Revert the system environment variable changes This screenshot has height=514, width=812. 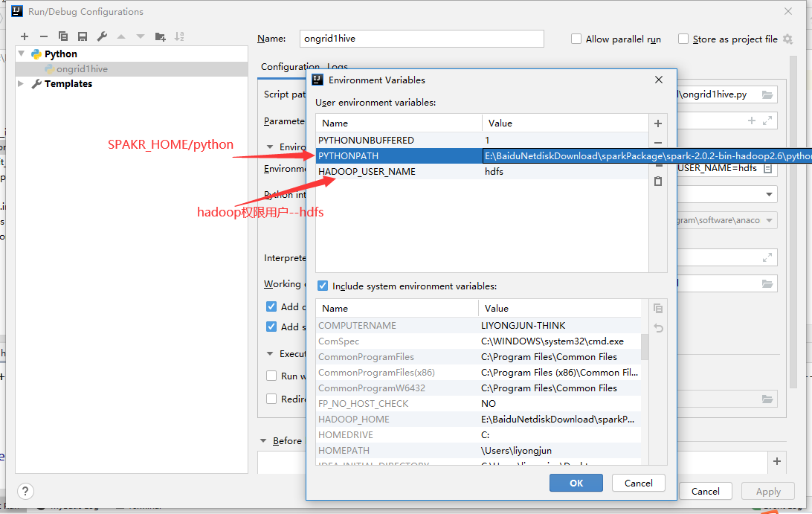658,328
